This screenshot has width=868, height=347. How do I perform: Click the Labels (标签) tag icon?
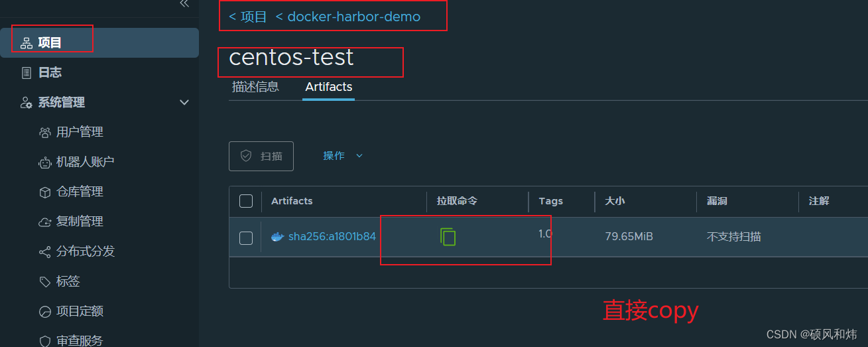[45, 282]
